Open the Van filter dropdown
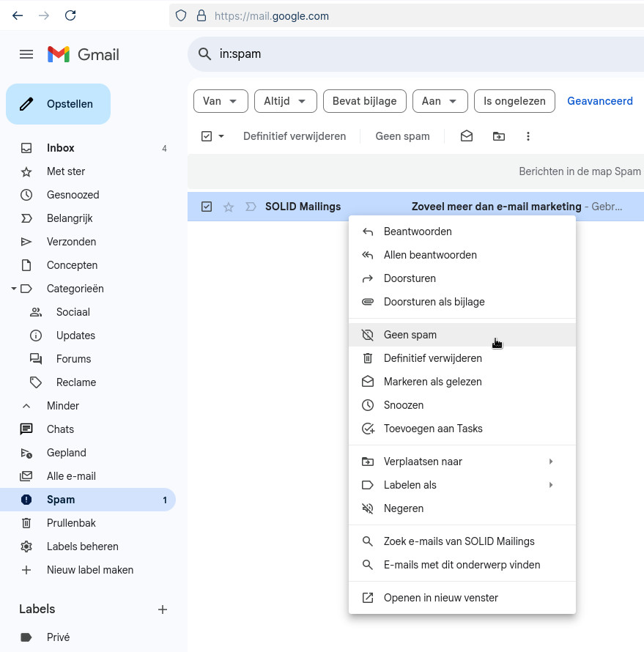644x652 pixels. point(221,101)
